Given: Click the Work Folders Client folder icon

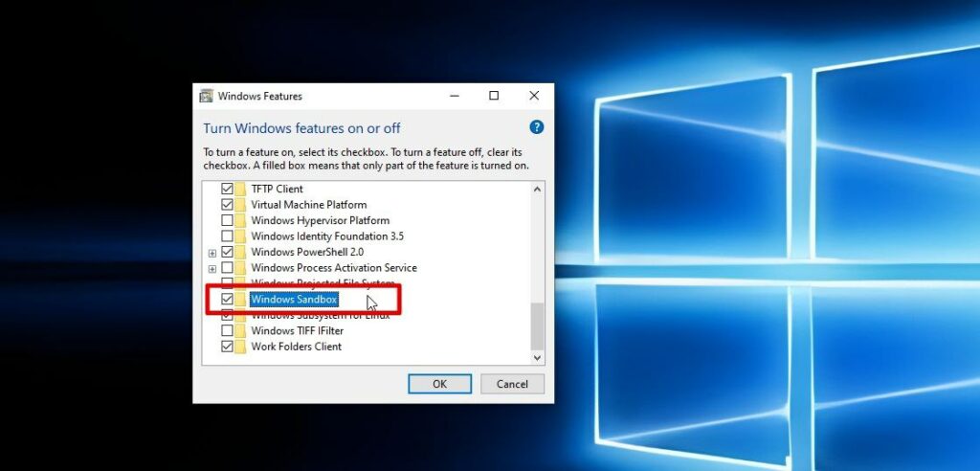Looking at the screenshot, I should (x=240, y=347).
